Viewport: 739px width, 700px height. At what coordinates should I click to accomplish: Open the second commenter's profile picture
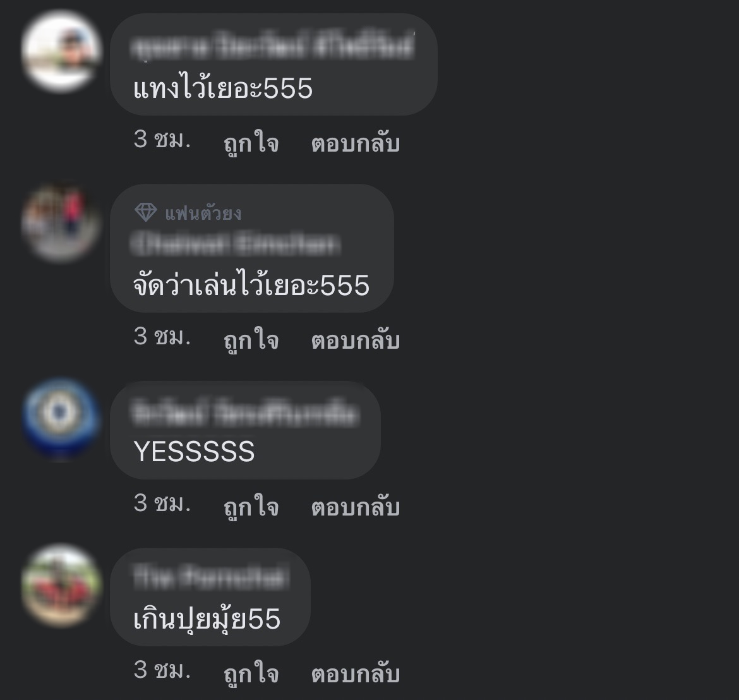(61, 224)
